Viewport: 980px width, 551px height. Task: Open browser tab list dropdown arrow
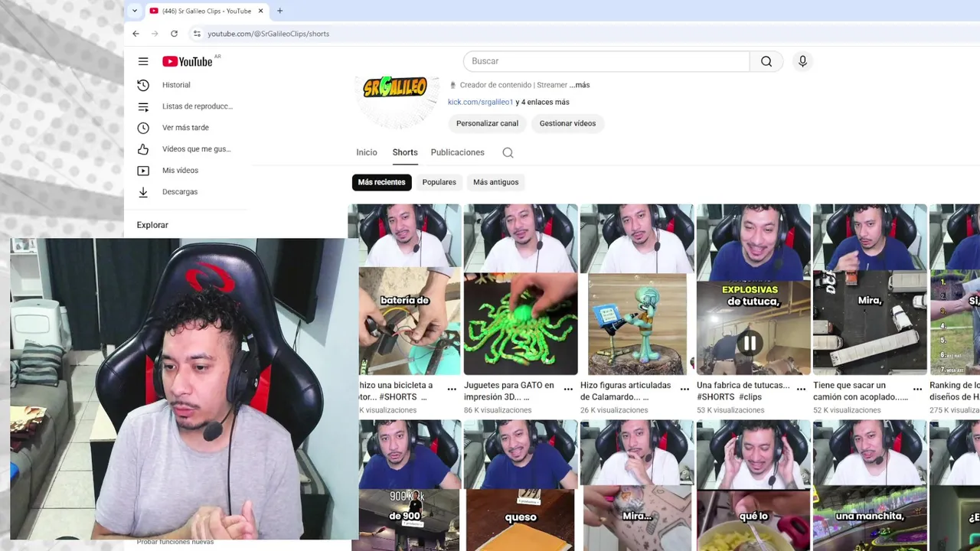pyautogui.click(x=135, y=11)
